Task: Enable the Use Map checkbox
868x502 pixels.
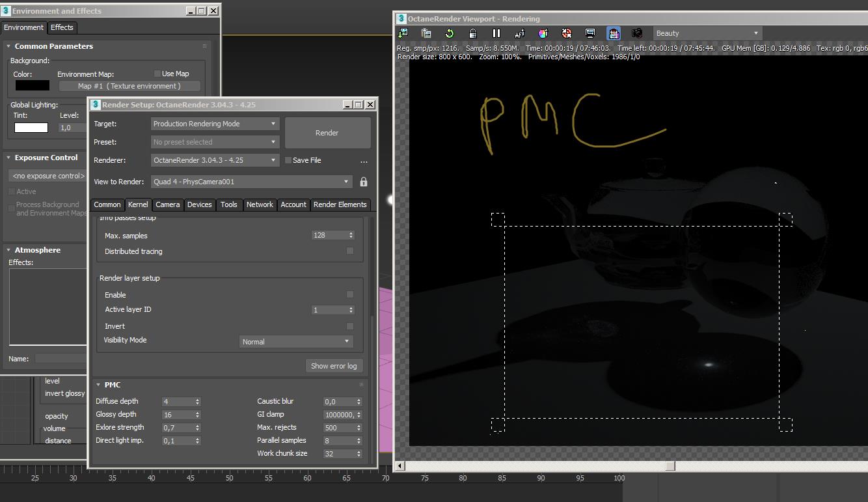Action: (157, 74)
